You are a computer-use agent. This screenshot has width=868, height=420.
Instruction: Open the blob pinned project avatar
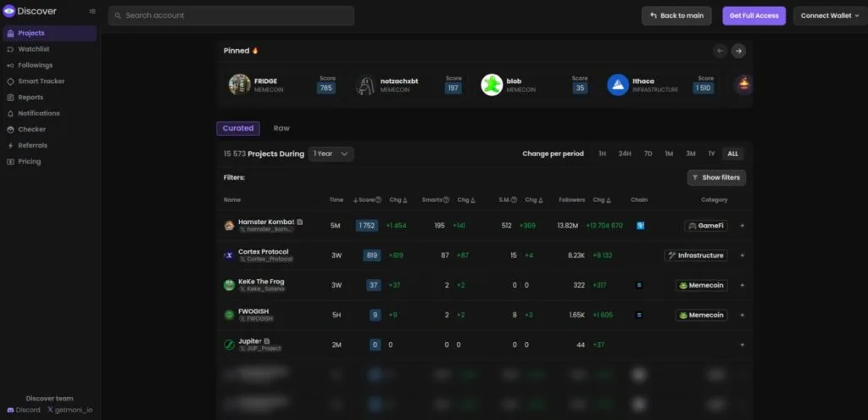(x=492, y=85)
